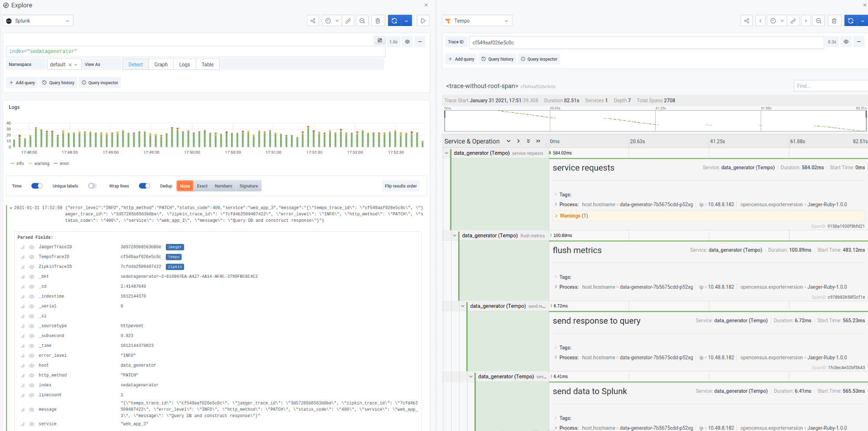Enable the Unique labels toggle
This screenshot has height=431, width=868.
coord(92,185)
